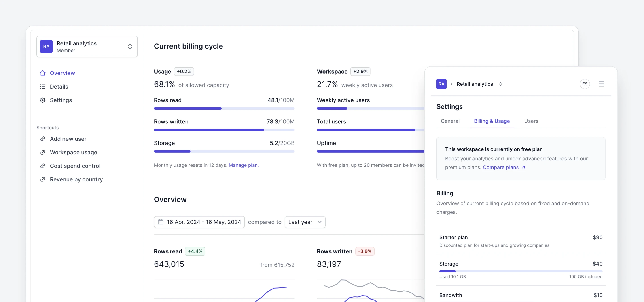Click the 16 Apr - 16 May date field
The width and height of the screenshot is (644, 302).
click(x=203, y=222)
